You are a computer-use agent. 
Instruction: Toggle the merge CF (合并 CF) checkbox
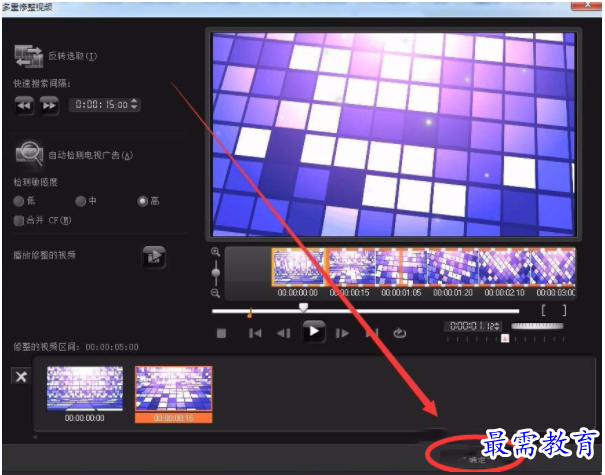pyautogui.click(x=19, y=220)
